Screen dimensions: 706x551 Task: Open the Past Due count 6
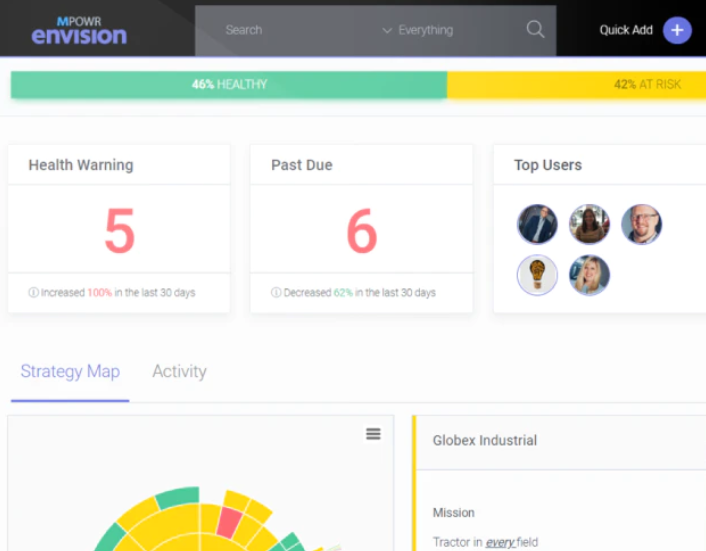(x=362, y=230)
